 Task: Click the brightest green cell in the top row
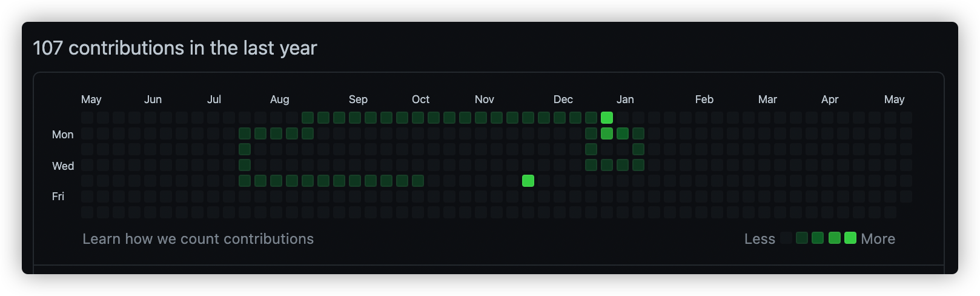point(607,118)
